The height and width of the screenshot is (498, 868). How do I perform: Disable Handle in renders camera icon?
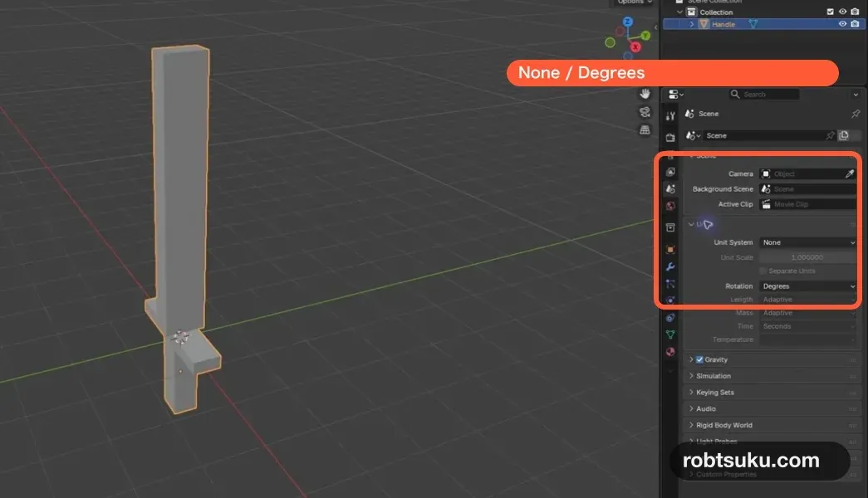[x=856, y=24]
